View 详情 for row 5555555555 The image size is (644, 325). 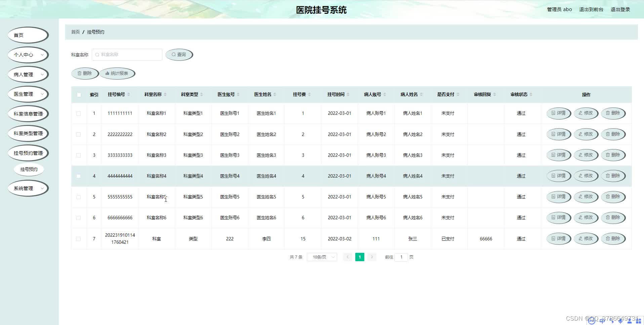coord(559,197)
